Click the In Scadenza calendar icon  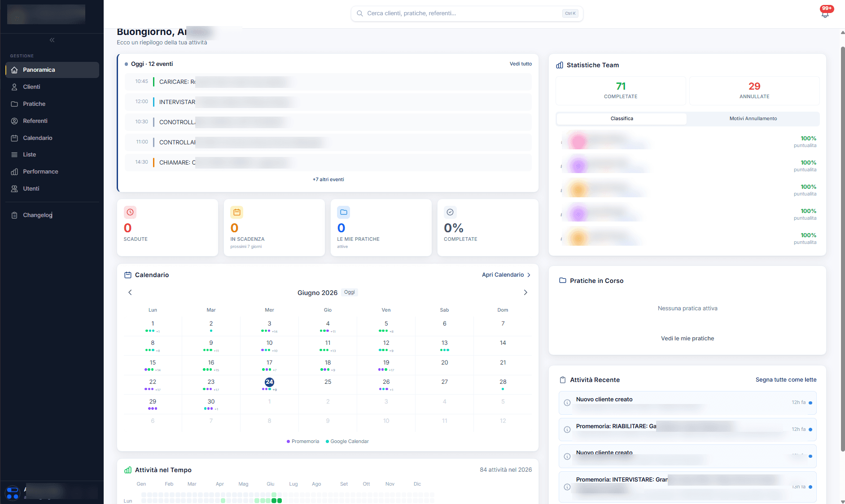click(237, 212)
